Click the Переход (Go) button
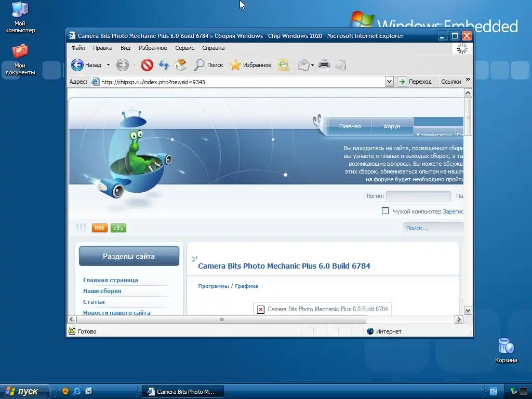 pyautogui.click(x=415, y=82)
